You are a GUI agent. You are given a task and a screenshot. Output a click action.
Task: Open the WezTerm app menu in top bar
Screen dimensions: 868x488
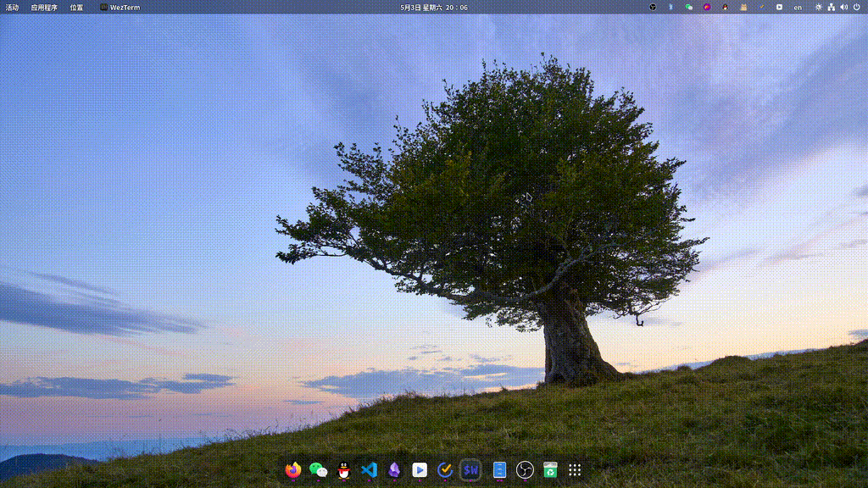click(x=120, y=7)
